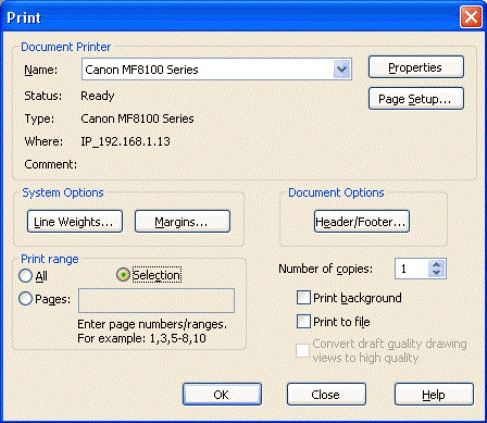Viewport: 487px width, 423px height.
Task: Click OK to print
Action: coord(222,394)
